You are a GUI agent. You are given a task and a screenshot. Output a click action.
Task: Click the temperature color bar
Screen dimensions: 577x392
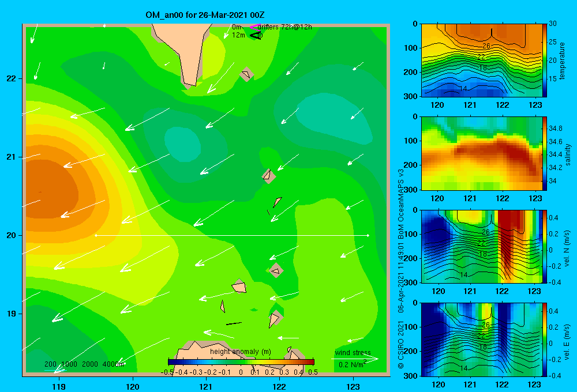coord(545,61)
